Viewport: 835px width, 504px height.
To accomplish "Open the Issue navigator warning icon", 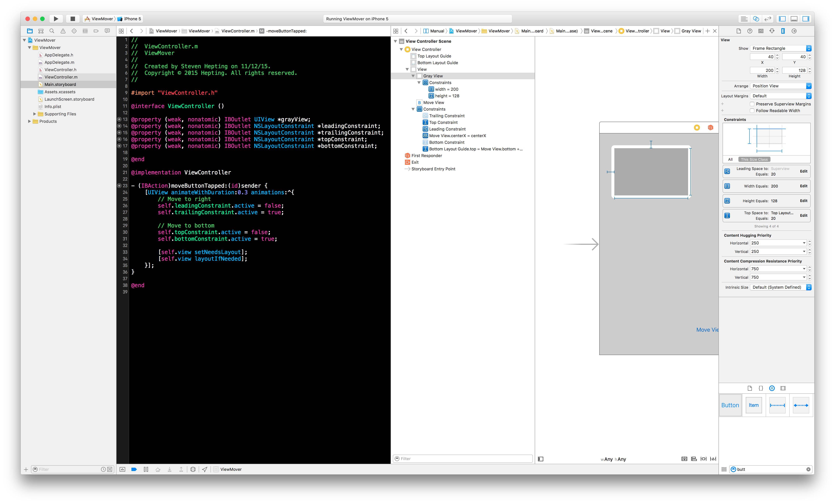I will 63,31.
